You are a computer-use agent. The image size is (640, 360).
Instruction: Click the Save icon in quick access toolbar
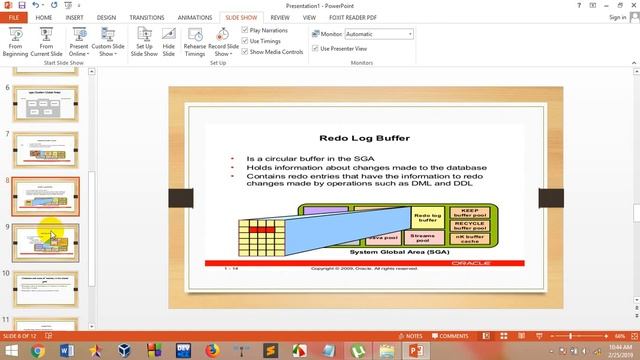click(22, 5)
